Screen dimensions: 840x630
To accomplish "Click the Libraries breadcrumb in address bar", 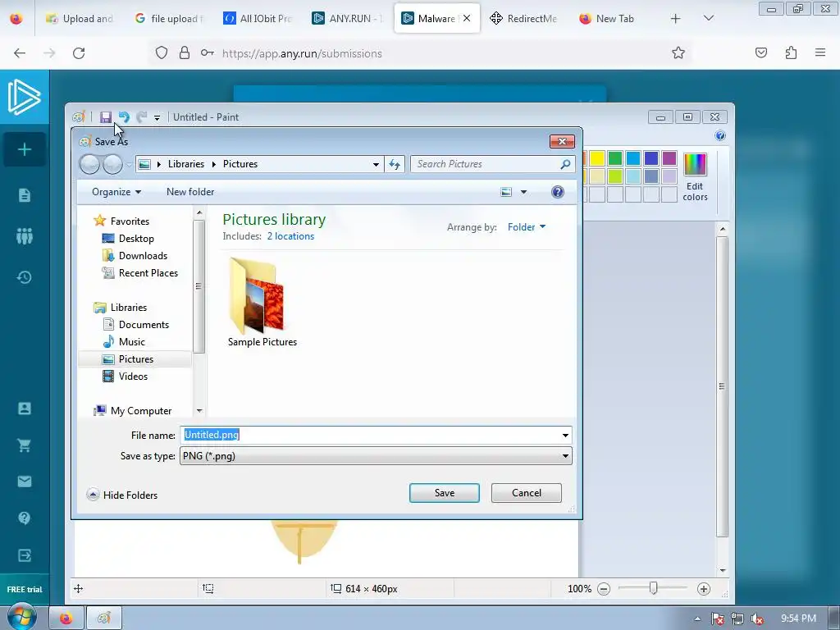I will coord(186,164).
